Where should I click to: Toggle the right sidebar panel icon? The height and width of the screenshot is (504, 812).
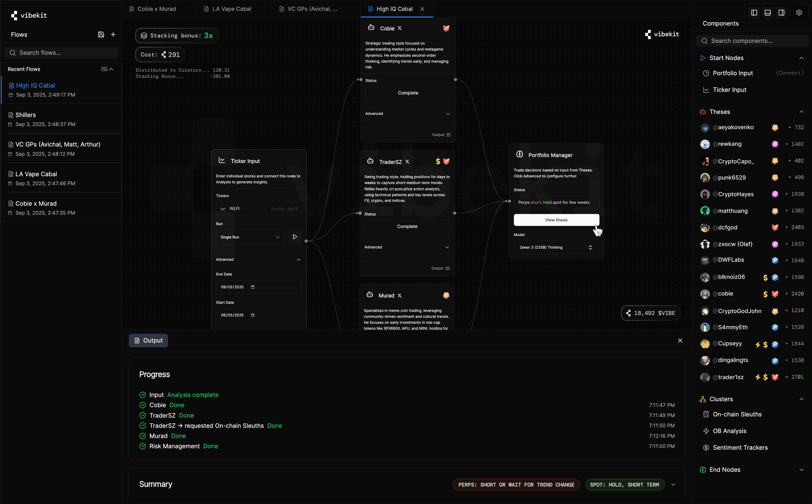point(781,13)
